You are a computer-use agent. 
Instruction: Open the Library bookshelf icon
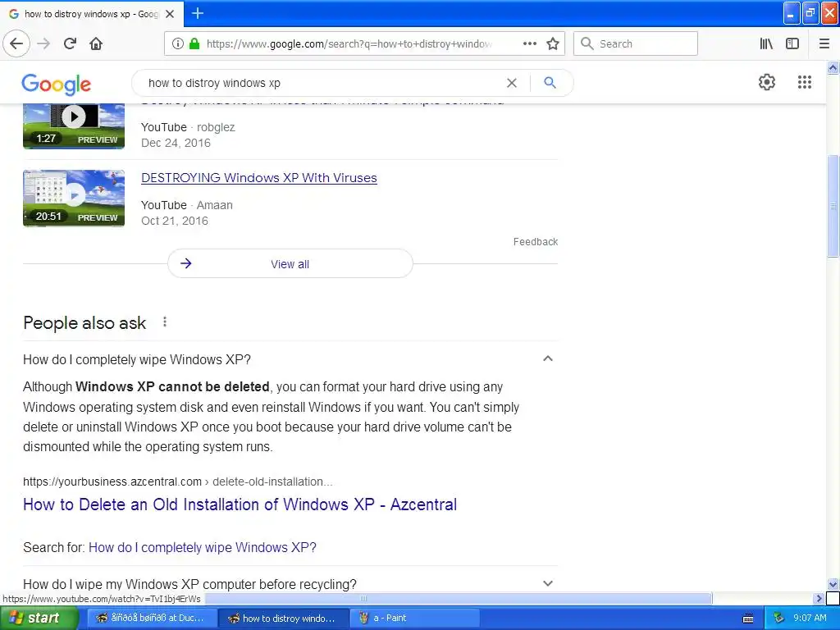(766, 44)
